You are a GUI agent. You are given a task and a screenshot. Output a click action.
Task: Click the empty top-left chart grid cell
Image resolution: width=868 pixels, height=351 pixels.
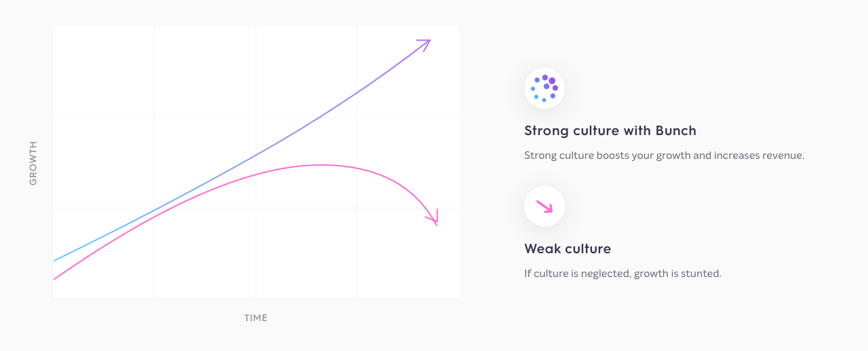tap(103, 73)
